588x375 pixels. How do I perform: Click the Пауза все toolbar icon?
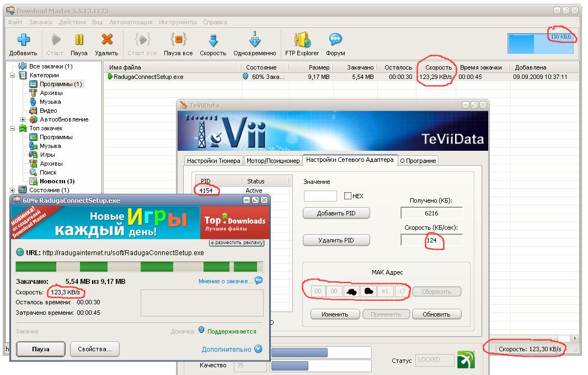pyautogui.click(x=179, y=39)
